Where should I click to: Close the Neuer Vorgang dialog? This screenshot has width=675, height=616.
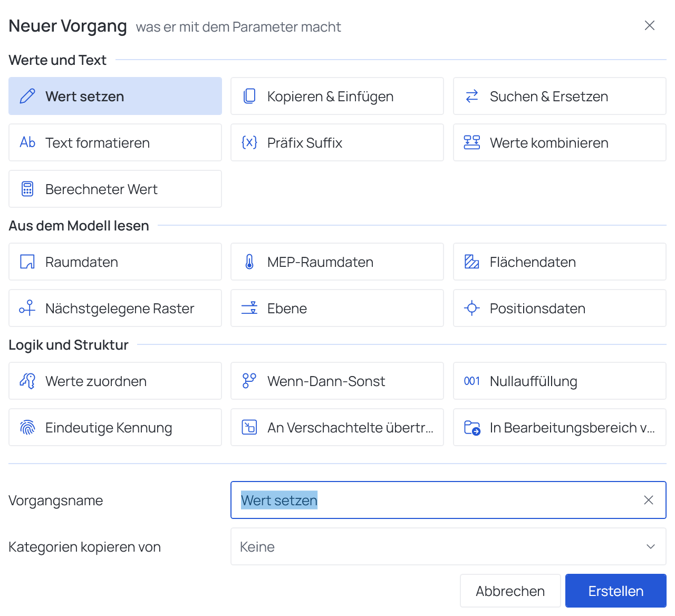coord(650,25)
